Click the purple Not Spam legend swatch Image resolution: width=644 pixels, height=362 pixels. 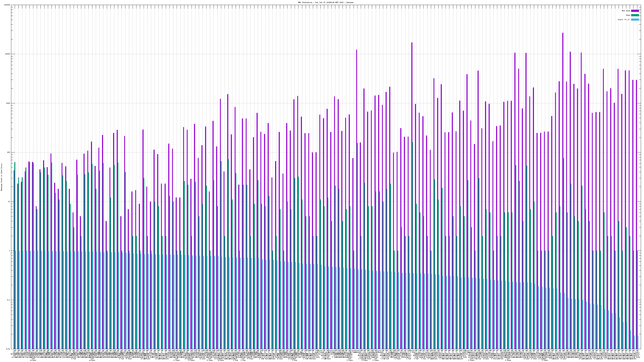[635, 11]
